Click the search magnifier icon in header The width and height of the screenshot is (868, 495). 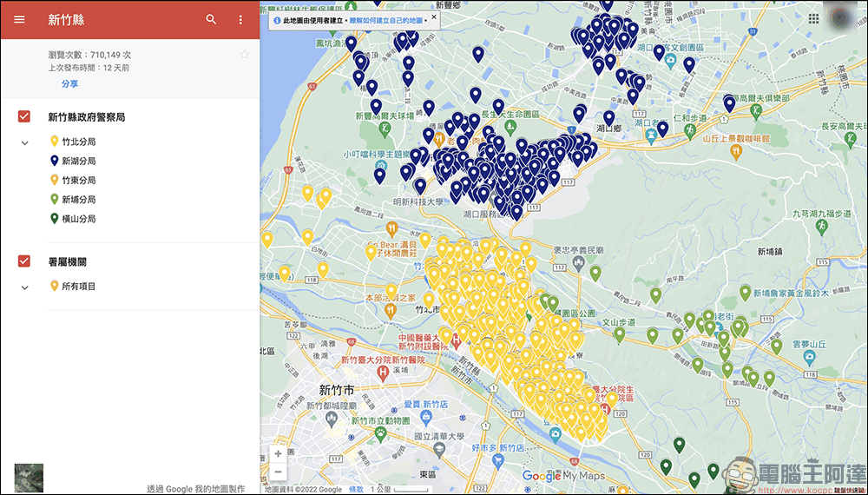(211, 19)
